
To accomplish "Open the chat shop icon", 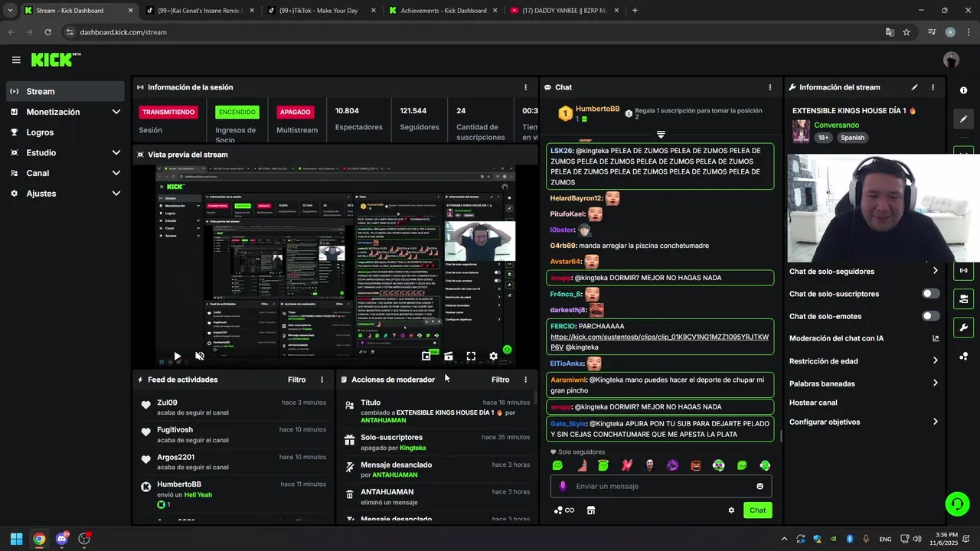I will pos(590,510).
